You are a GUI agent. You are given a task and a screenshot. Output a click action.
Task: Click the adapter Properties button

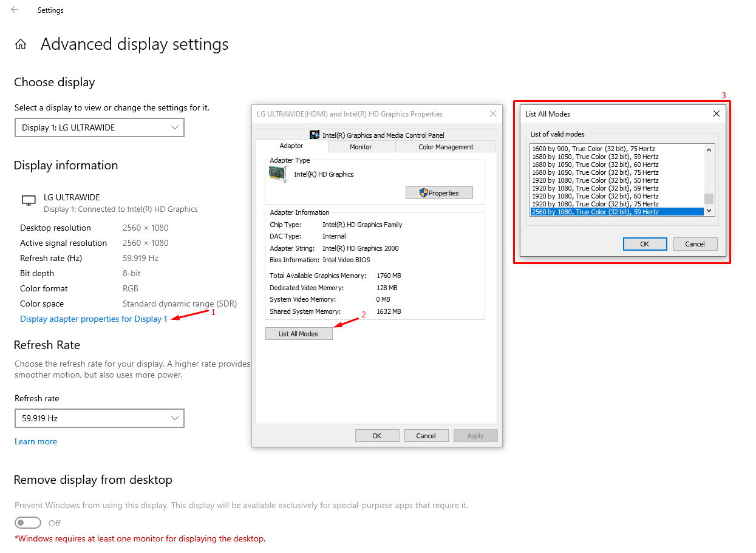pos(439,193)
